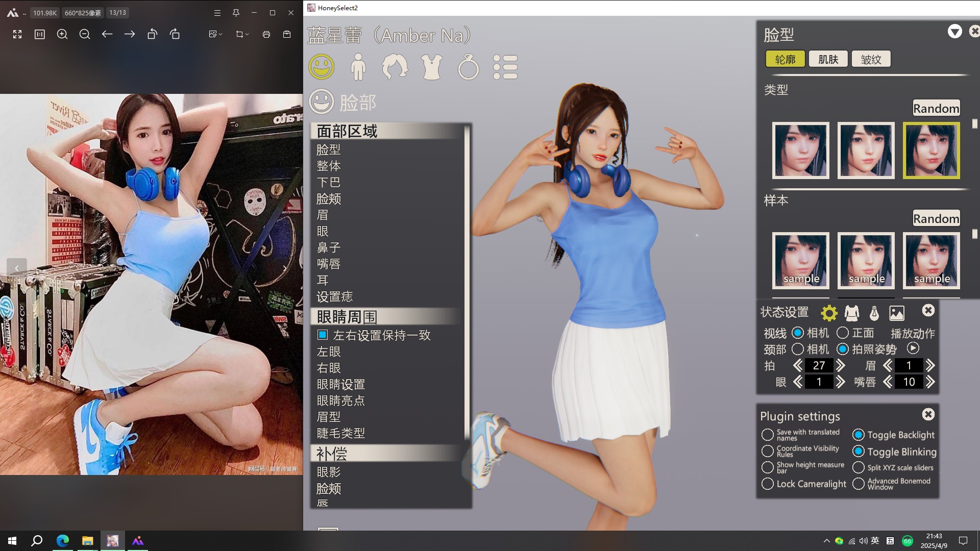The image size is (980, 551).
Task: Enable Toggle Blinking option
Action: [859, 452]
